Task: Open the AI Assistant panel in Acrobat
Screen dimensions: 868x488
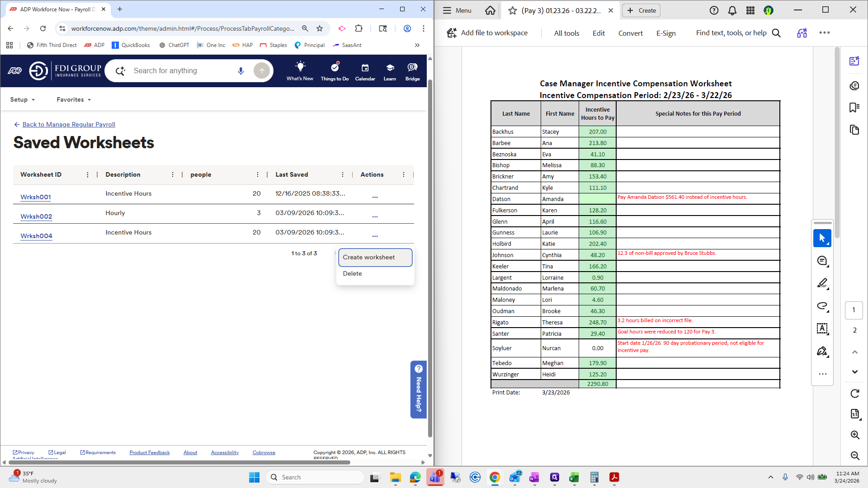Action: (x=854, y=61)
